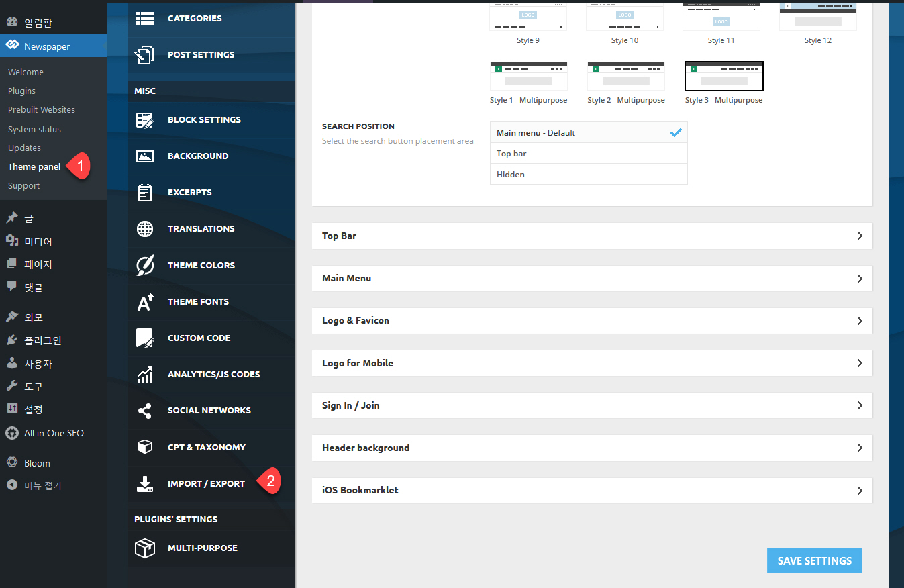Open the TRANSLATIONS panel label
904x588 pixels.
(x=201, y=228)
